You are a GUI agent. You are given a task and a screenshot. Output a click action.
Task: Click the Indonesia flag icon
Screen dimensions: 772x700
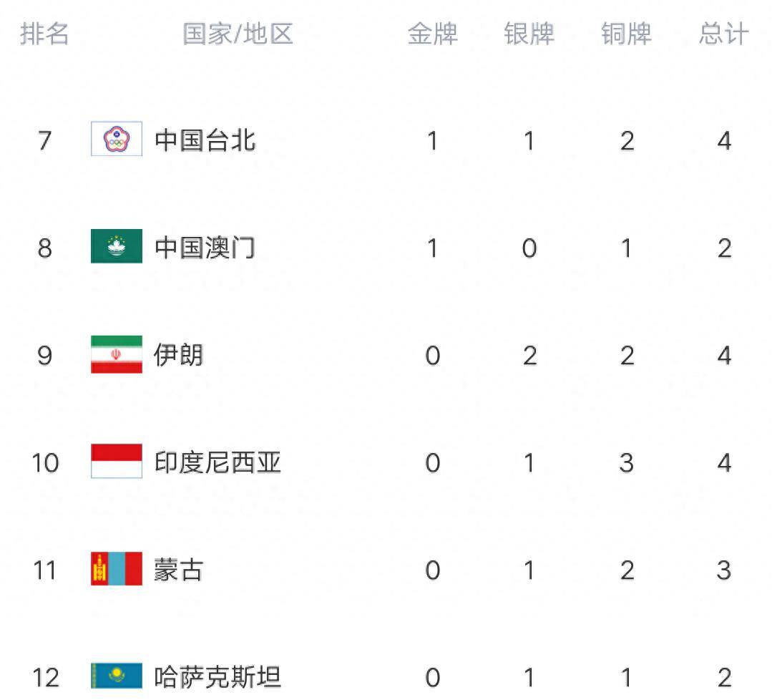[x=116, y=462]
